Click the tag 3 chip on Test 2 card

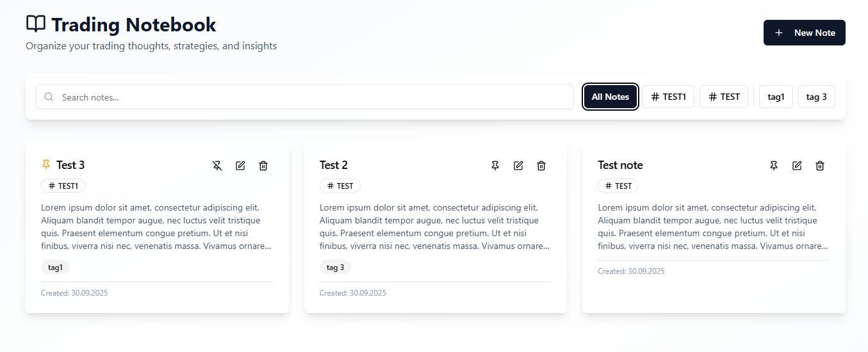coord(335,268)
